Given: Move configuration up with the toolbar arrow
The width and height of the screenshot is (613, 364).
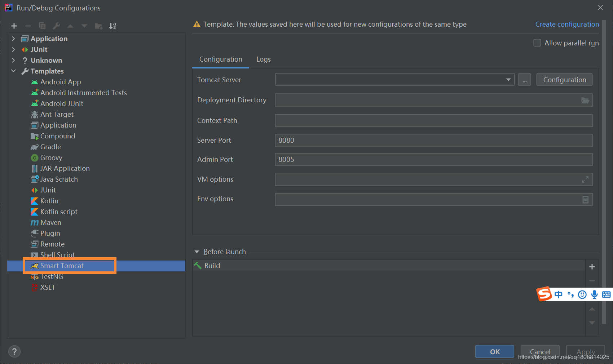Looking at the screenshot, I should coord(70,26).
